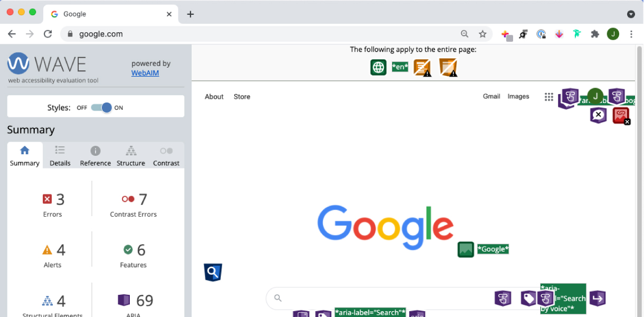Click the Alerts count of 4
Viewport: 644px width, 317px height.
tap(53, 250)
